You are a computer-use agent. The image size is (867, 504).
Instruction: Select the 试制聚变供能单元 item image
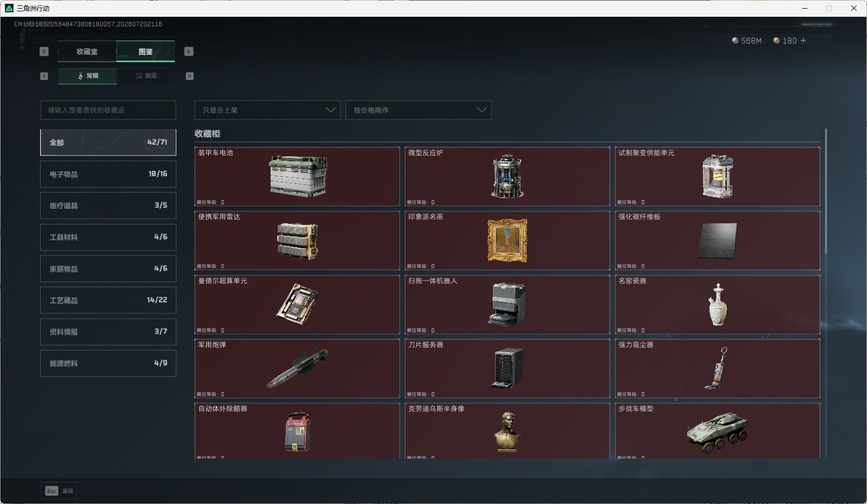[717, 176]
